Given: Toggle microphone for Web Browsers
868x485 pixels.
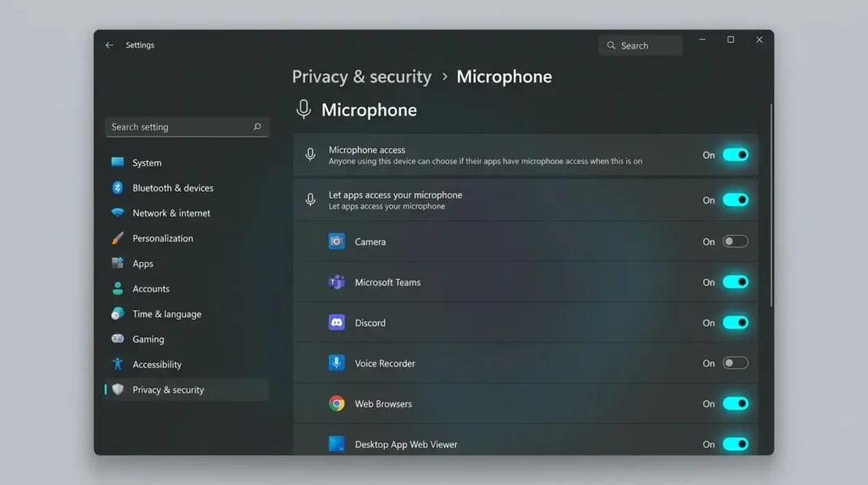Looking at the screenshot, I should pyautogui.click(x=735, y=404).
